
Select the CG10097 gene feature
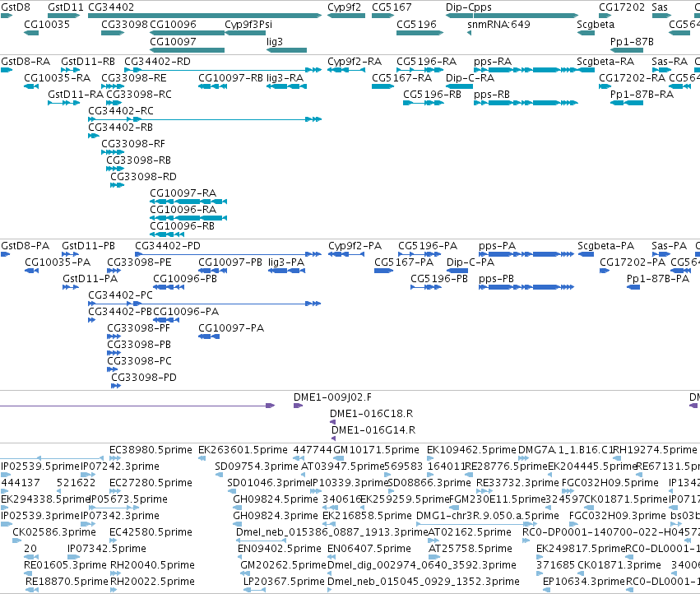(187, 50)
